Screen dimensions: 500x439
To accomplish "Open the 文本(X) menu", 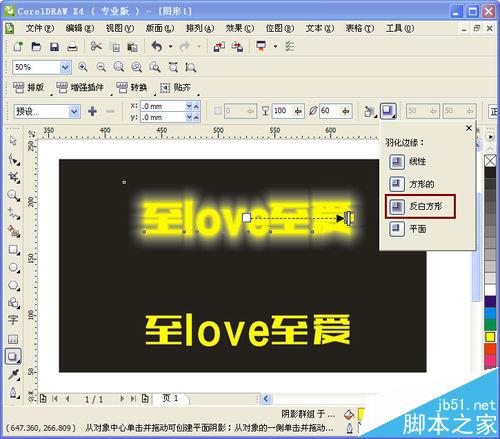I will click(x=320, y=28).
